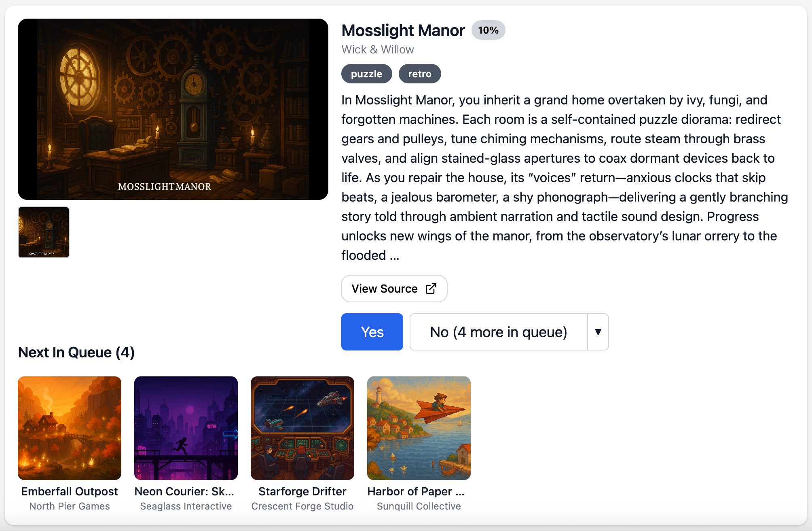Image resolution: width=812 pixels, height=531 pixels.
Task: Click the external link icon in View Source
Action: click(x=431, y=289)
